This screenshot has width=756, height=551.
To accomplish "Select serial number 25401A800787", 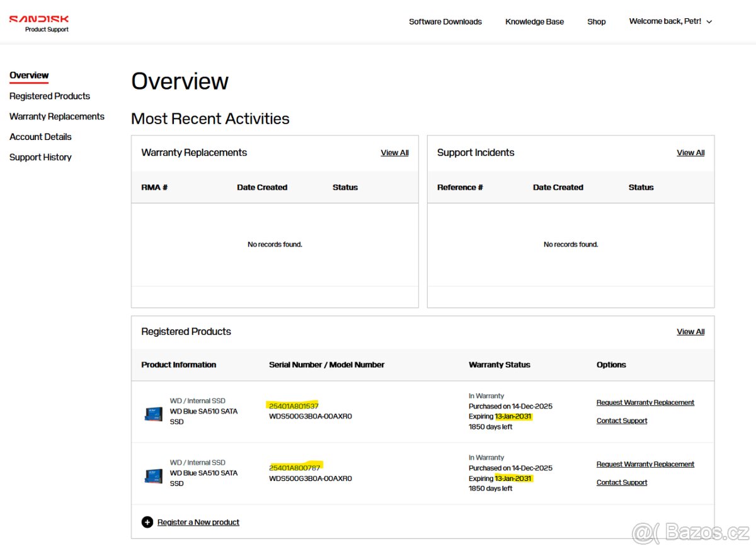I will click(295, 468).
